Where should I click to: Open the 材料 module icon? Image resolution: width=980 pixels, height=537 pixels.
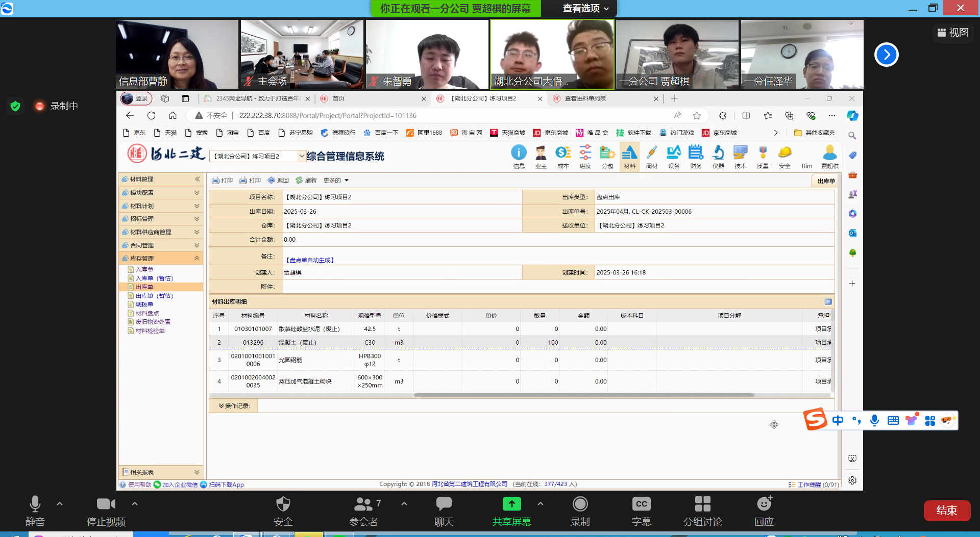(629, 156)
